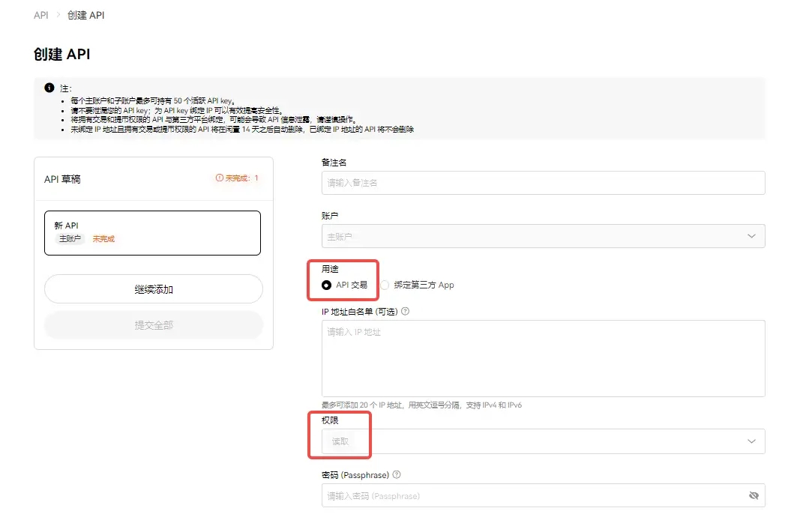Toggle passphrase visibility with the eye icon
This screenshot has height=532, width=785.
tap(754, 495)
